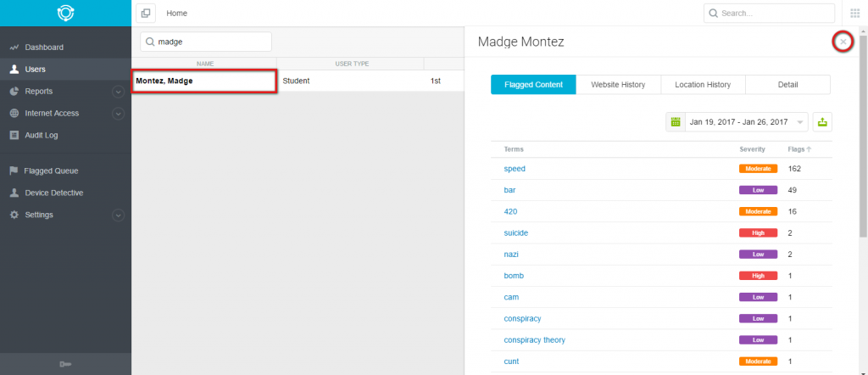Open the flagged term nazi
Image resolution: width=868 pixels, height=375 pixels.
coord(511,255)
